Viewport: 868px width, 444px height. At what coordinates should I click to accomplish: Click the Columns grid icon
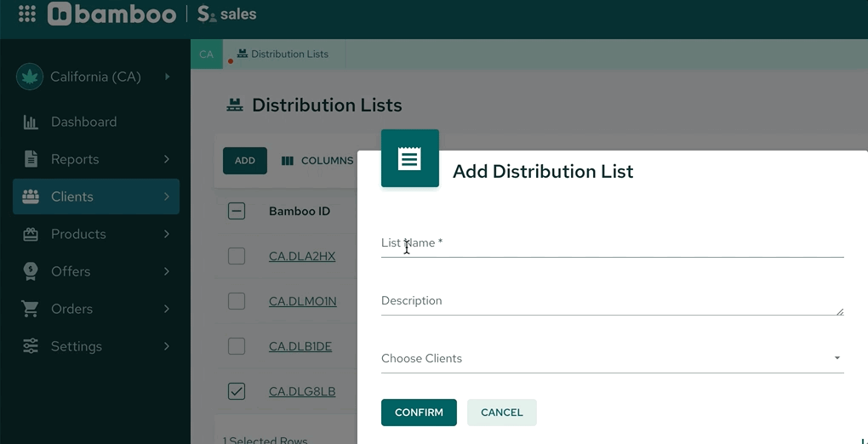click(288, 161)
